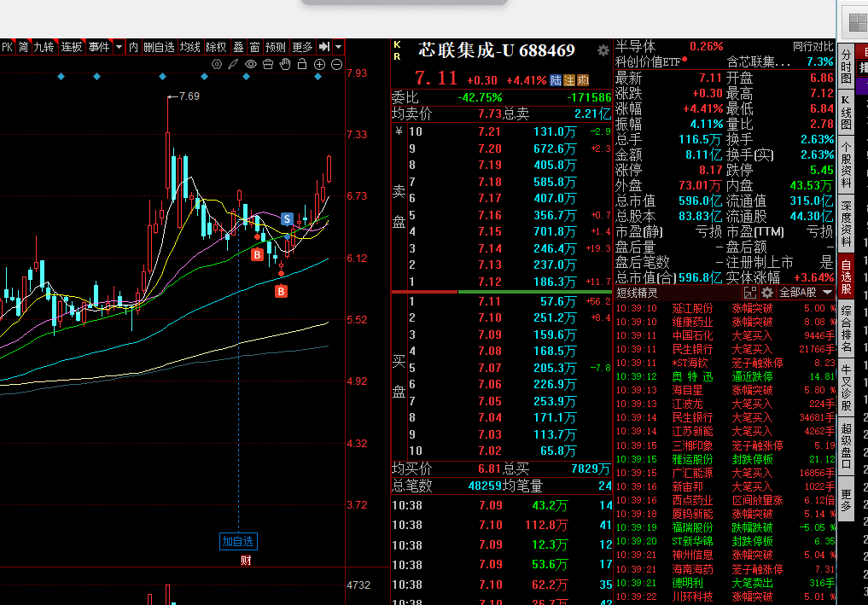Switch to 分时图 side tab
The width and height of the screenshot is (868, 605).
(x=847, y=66)
